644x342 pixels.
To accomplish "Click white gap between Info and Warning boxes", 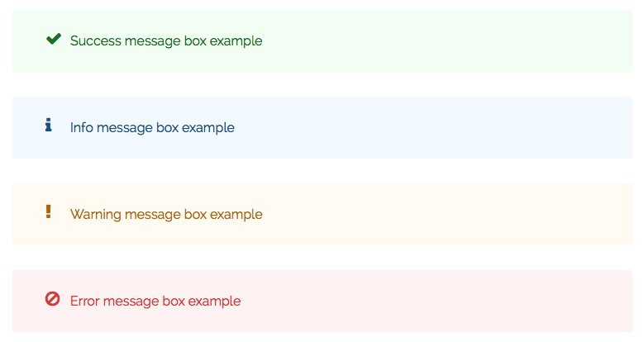I will click(322, 171).
